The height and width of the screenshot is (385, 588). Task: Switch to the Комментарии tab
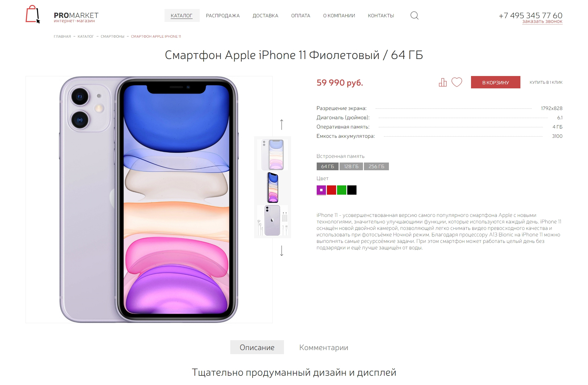(324, 347)
